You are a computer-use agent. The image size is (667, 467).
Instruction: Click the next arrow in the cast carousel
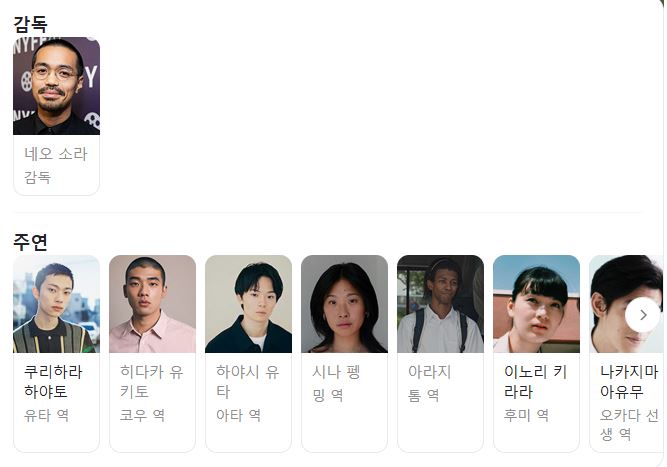pyautogui.click(x=643, y=315)
